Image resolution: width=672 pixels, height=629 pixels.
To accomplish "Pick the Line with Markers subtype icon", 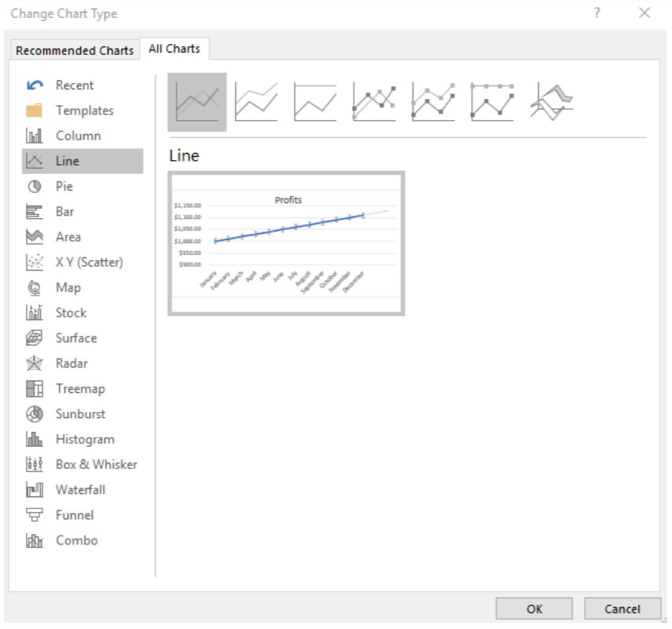I will tap(374, 102).
